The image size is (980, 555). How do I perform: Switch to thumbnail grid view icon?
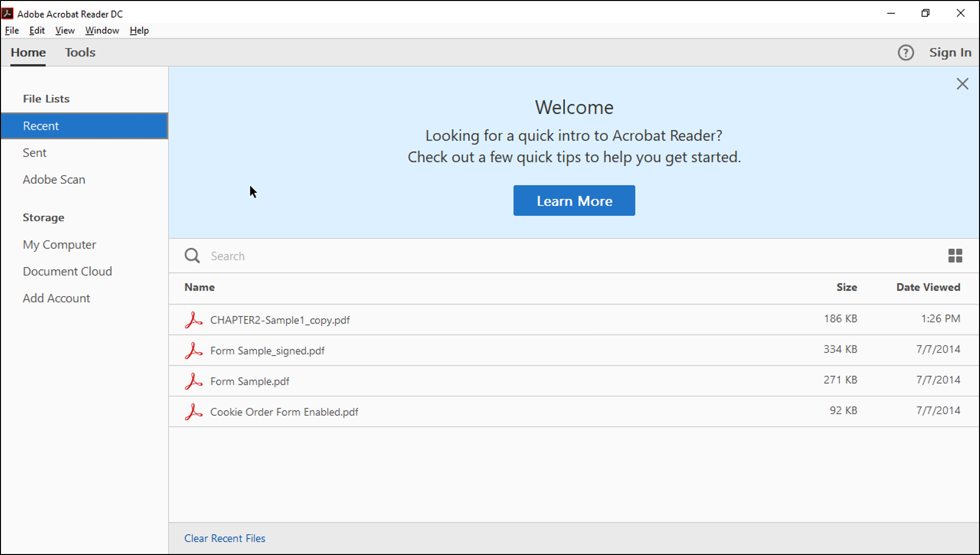click(955, 255)
